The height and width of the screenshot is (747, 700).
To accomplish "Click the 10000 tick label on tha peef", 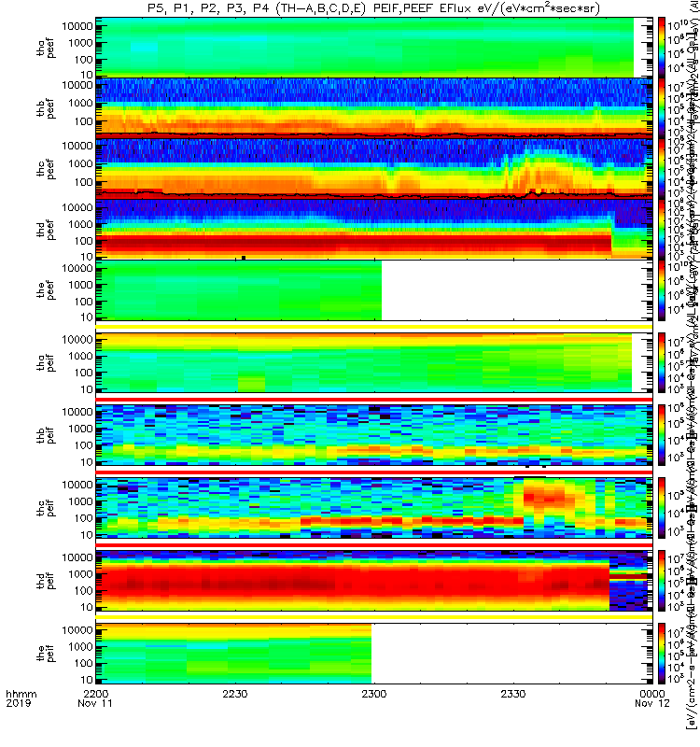I will tap(77, 26).
